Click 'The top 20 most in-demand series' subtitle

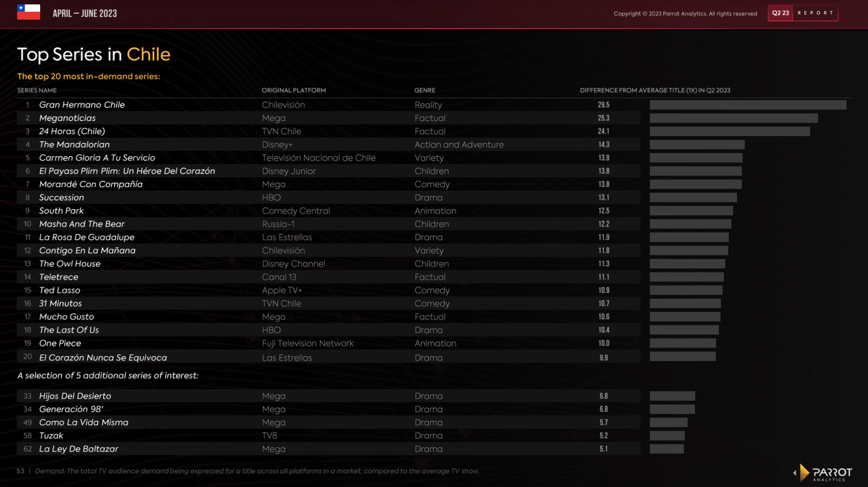click(x=89, y=76)
